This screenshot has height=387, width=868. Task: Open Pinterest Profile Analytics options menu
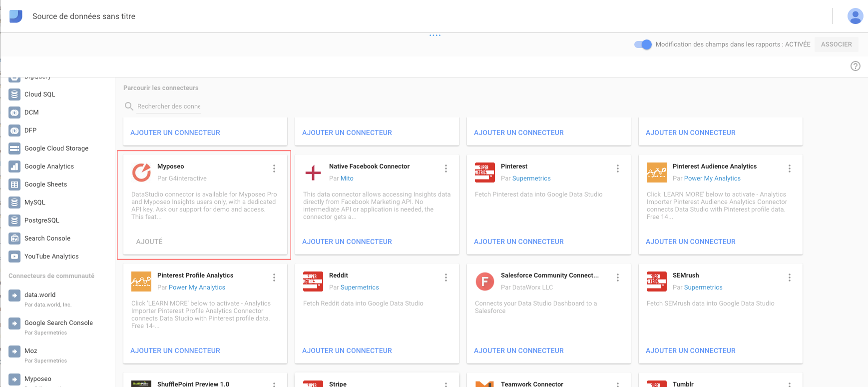pos(274,277)
